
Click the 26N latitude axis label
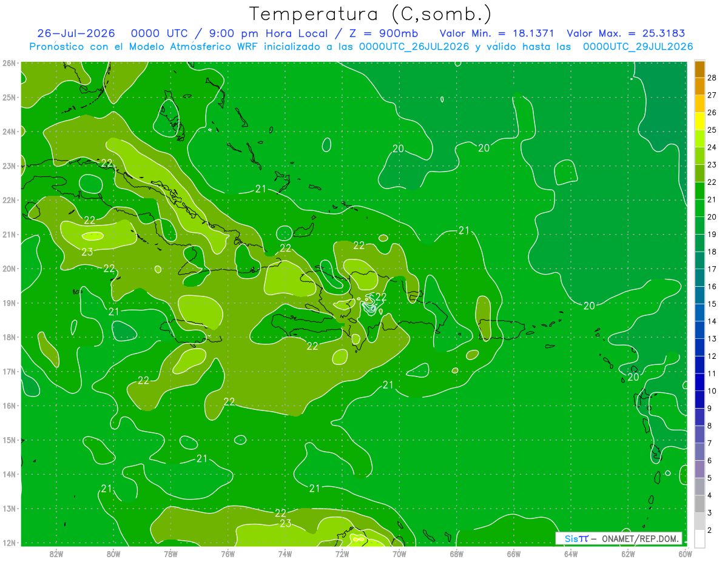(8, 62)
